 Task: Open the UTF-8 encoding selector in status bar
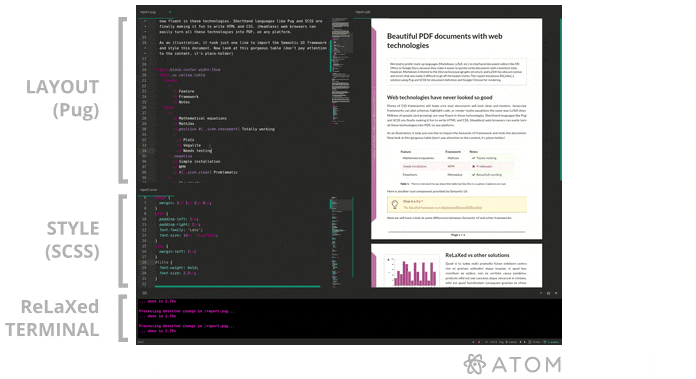(x=494, y=342)
